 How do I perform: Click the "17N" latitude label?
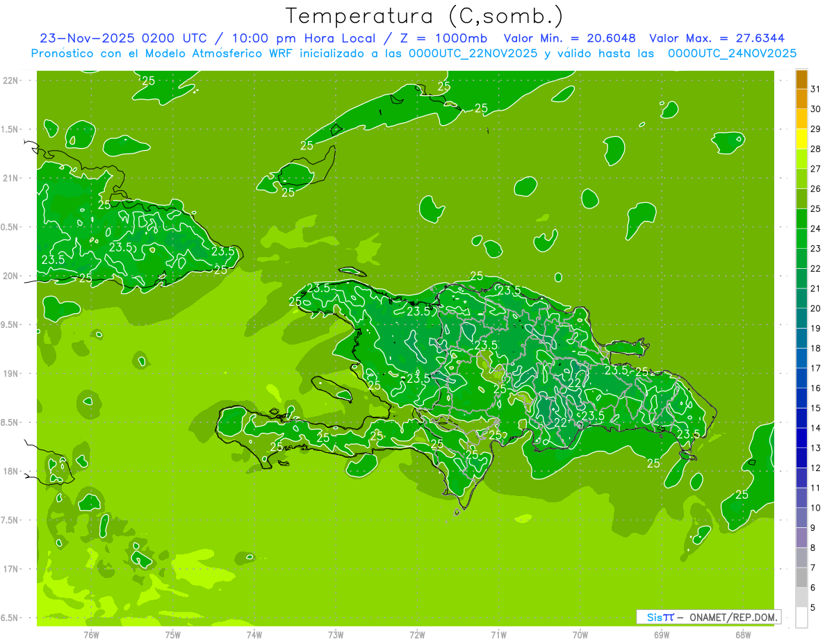pyautogui.click(x=11, y=569)
